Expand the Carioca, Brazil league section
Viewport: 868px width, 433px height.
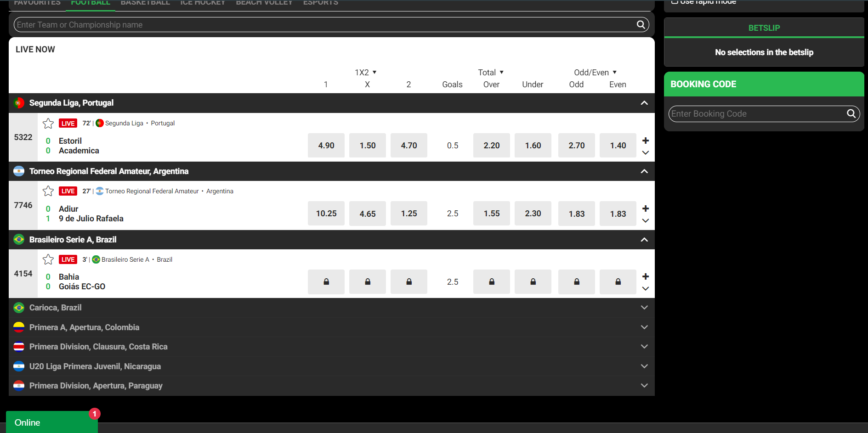tap(644, 308)
